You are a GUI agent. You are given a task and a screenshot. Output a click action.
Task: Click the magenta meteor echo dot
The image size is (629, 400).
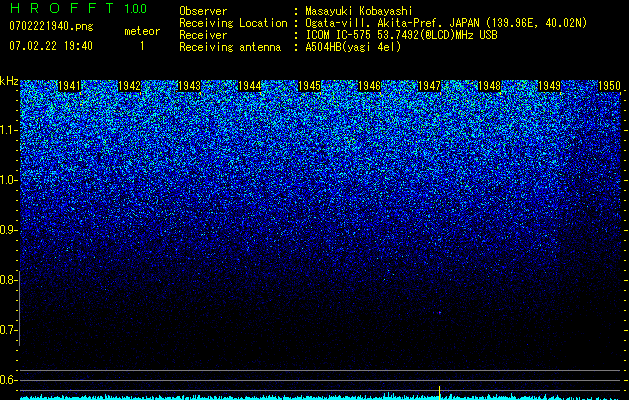point(440,312)
